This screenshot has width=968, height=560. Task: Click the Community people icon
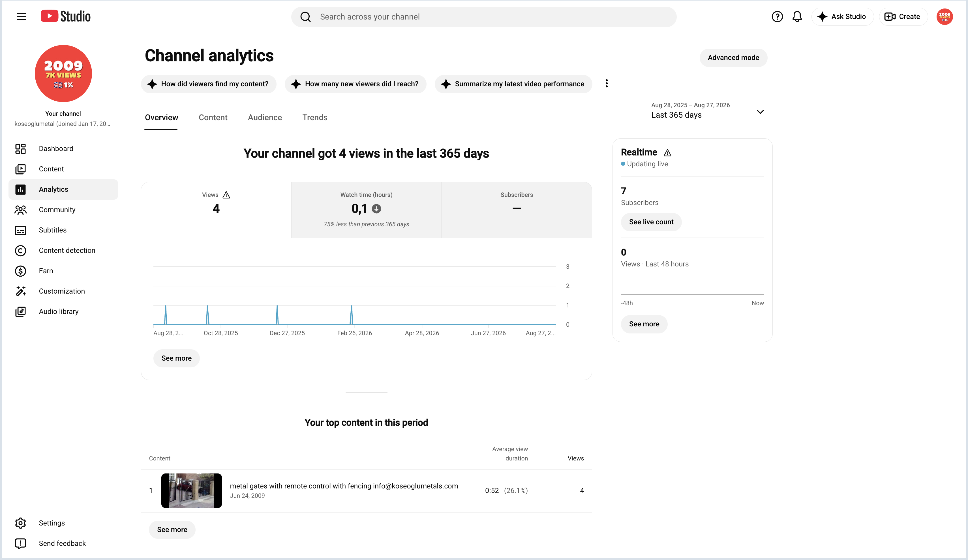pos(20,210)
